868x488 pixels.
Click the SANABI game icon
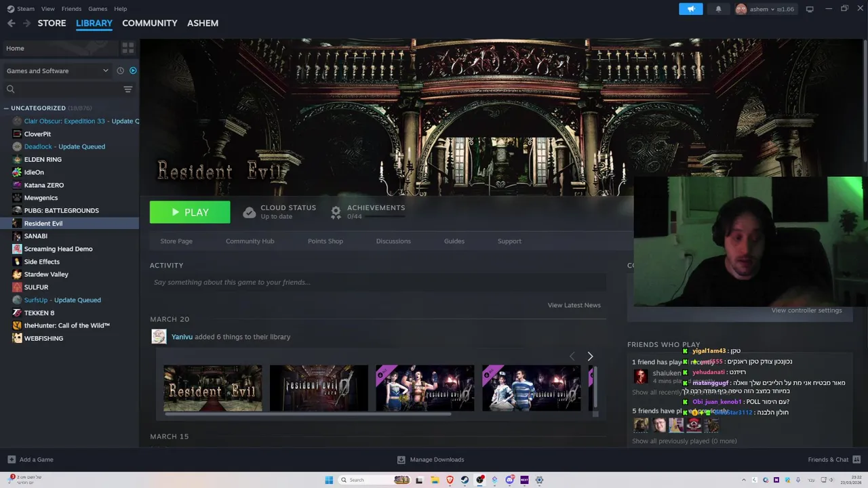[x=18, y=236]
